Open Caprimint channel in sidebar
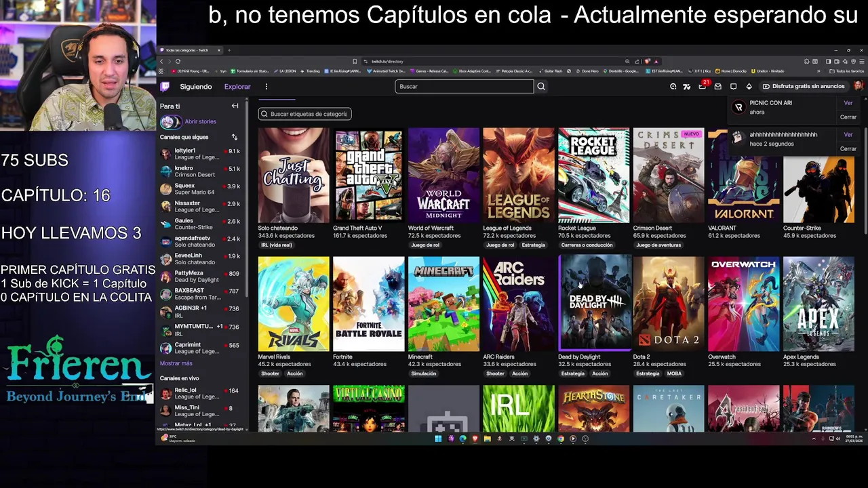Image resolution: width=868 pixels, height=488 pixels. (200, 348)
